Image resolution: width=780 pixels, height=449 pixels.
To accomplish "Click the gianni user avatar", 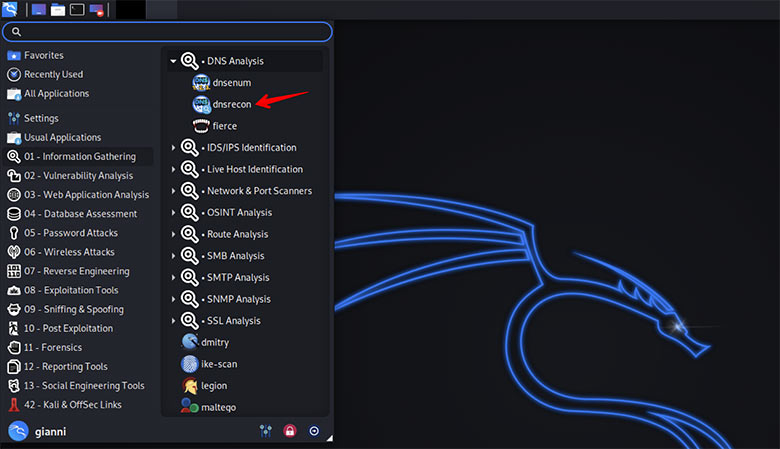I will (18, 431).
